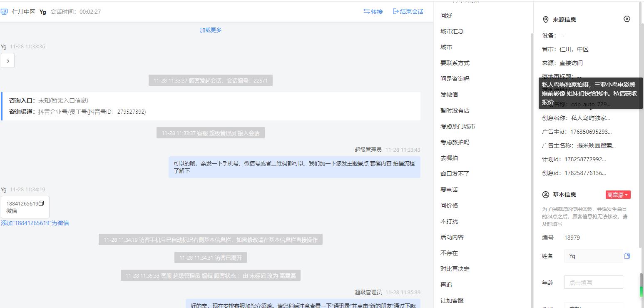
Task: Select quick reply 对比再决定
Action: [455, 269]
